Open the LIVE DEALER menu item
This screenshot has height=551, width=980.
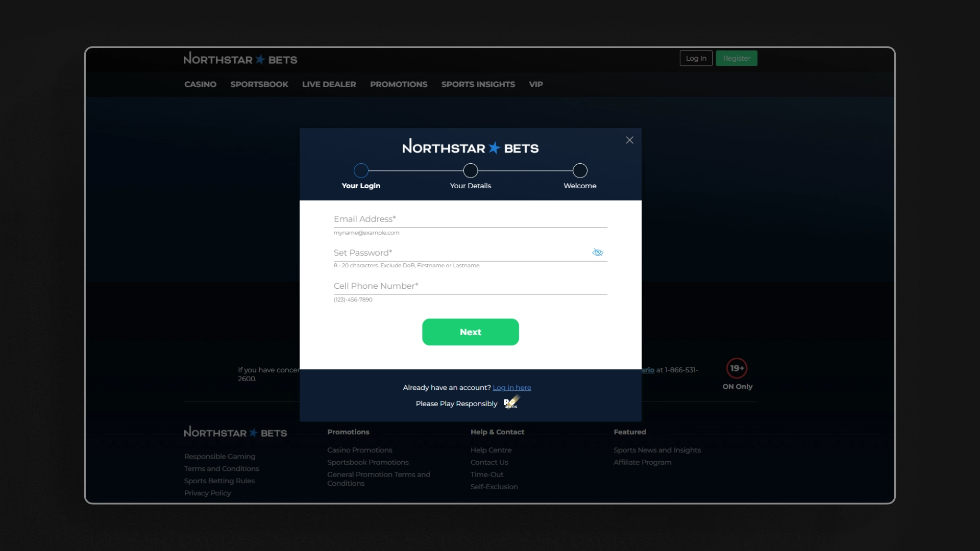[x=329, y=84]
